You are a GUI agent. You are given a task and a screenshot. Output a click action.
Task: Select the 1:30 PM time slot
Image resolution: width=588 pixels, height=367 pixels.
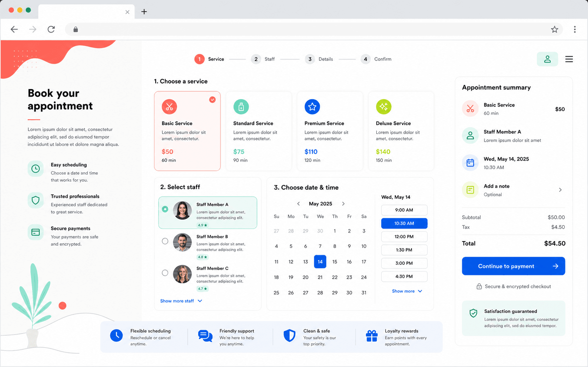[x=404, y=250]
